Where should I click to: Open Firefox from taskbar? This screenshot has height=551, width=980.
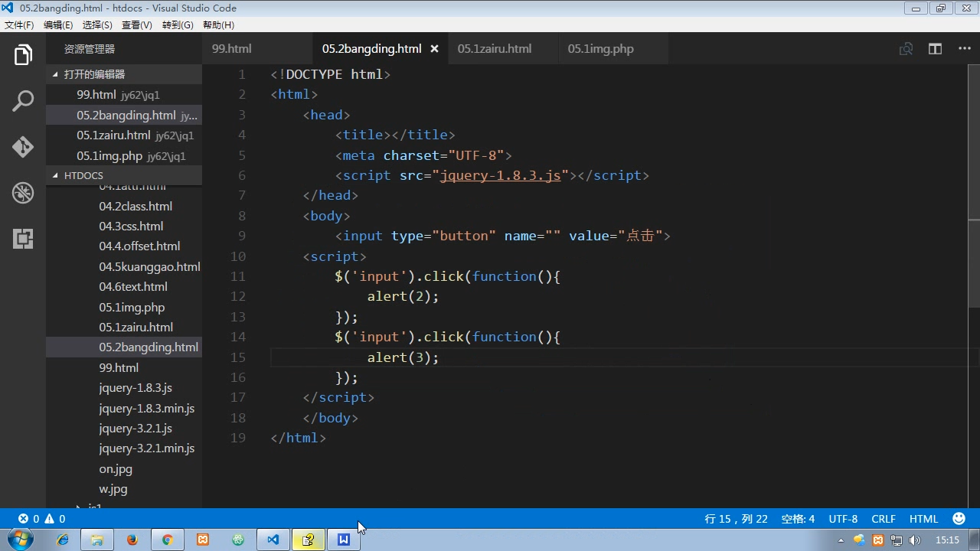tap(132, 540)
